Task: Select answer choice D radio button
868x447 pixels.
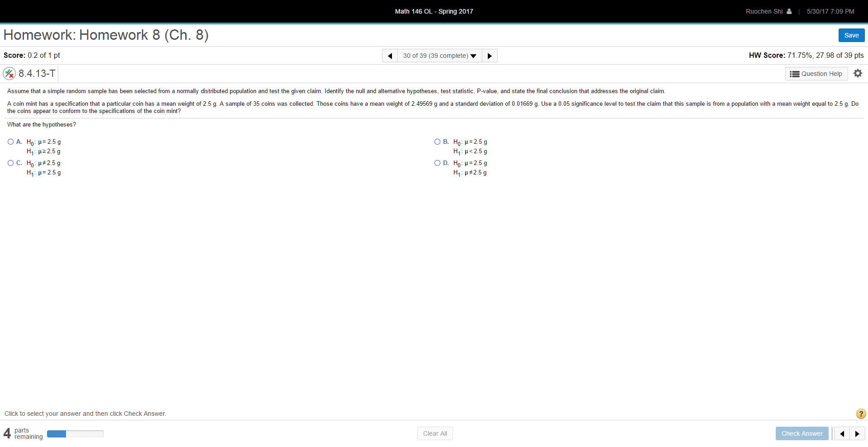Action: pos(437,163)
